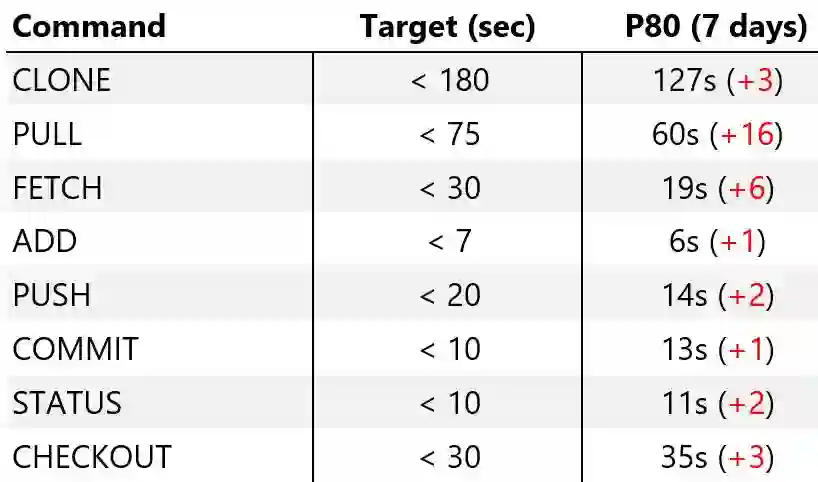This screenshot has width=818, height=482.
Task: Click the "< 75" target cell
Action: pyautogui.click(x=449, y=134)
